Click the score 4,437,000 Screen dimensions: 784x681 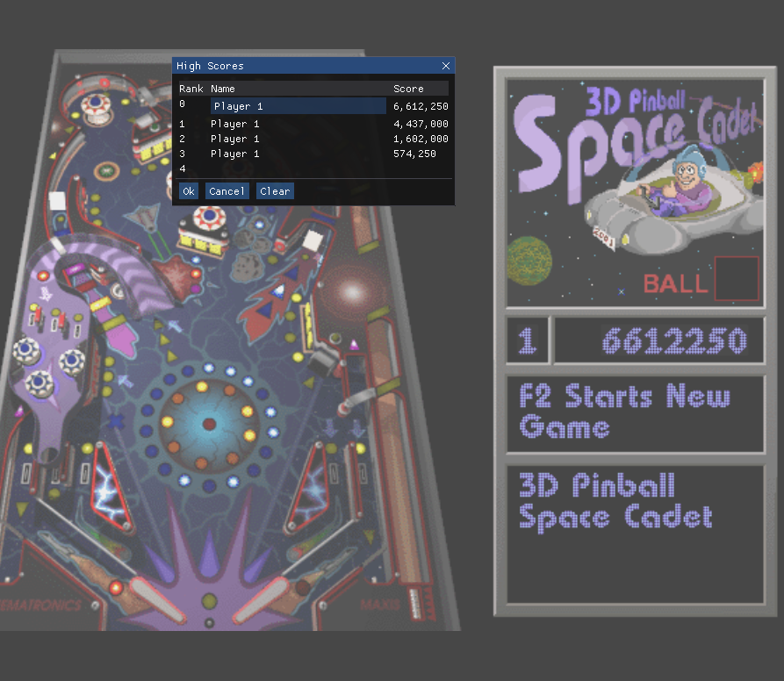(421, 124)
